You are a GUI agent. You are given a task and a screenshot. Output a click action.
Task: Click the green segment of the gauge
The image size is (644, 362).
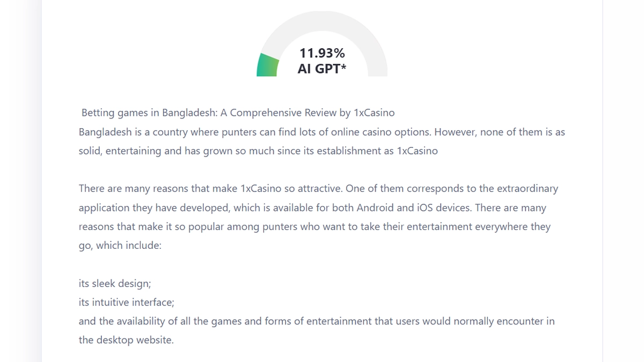tap(267, 66)
